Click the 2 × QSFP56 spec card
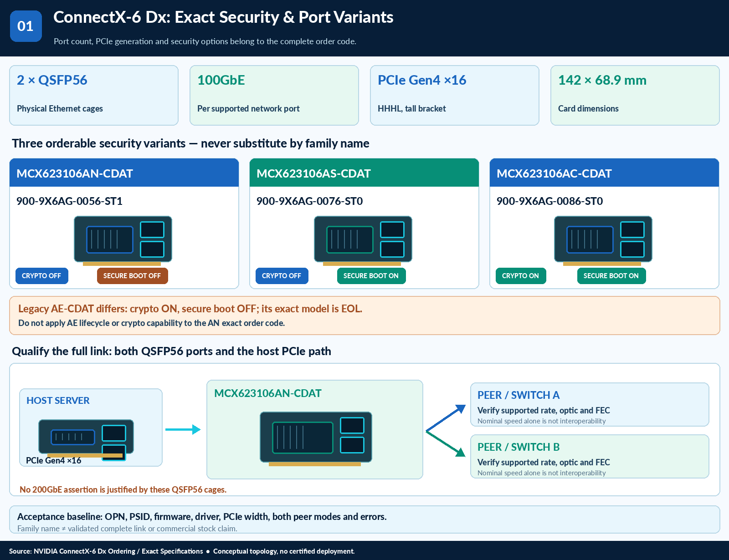 pos(94,95)
